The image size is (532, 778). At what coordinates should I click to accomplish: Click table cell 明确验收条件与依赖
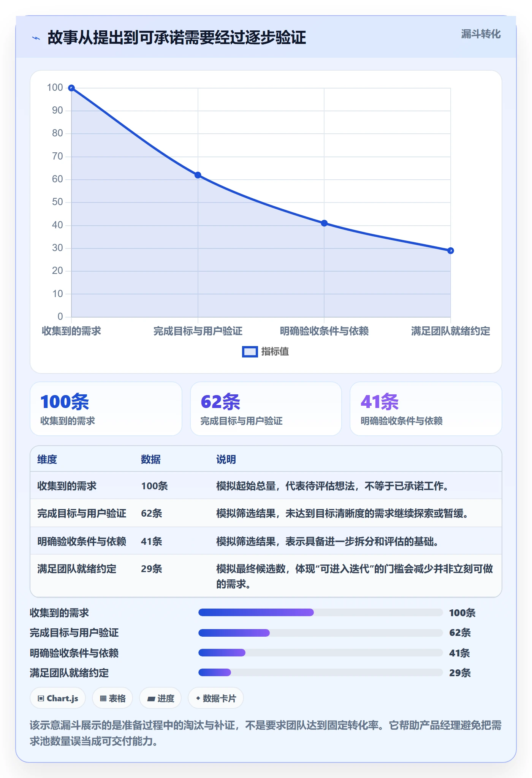point(82,542)
